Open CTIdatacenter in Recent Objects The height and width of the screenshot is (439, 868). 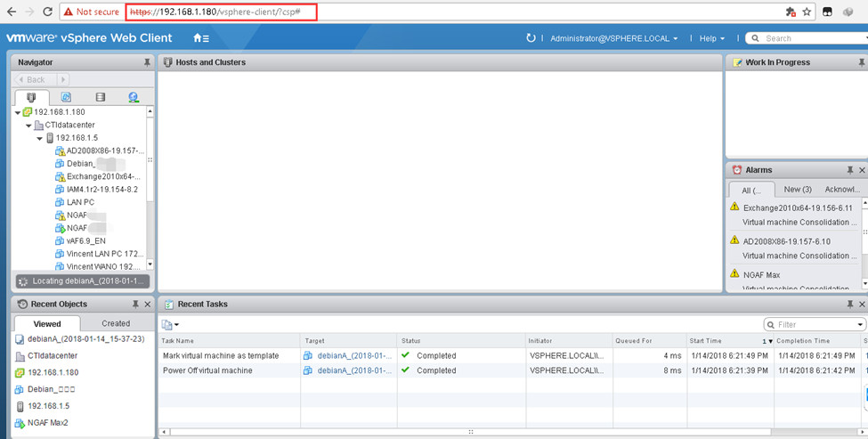[x=53, y=355]
